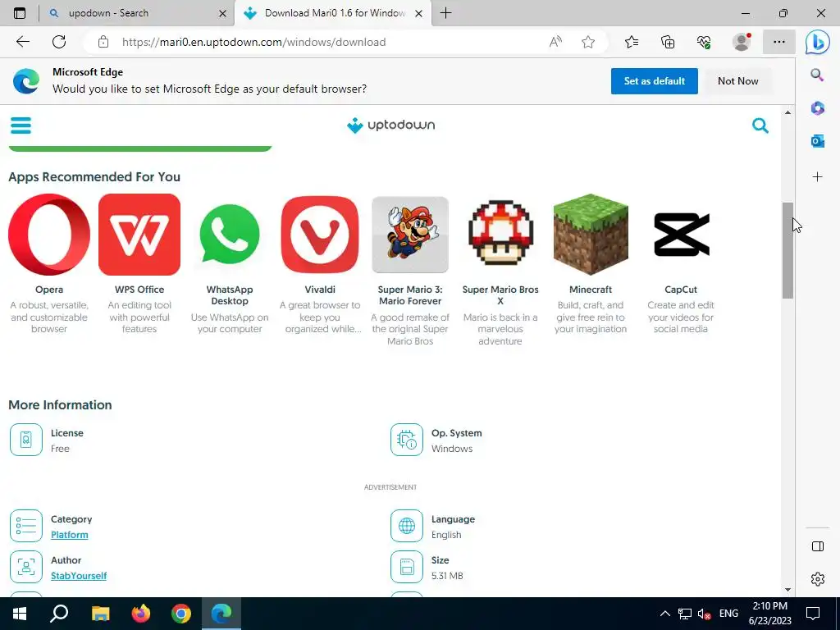Open the WPS Office app icon
The width and height of the screenshot is (840, 630).
pos(139,234)
